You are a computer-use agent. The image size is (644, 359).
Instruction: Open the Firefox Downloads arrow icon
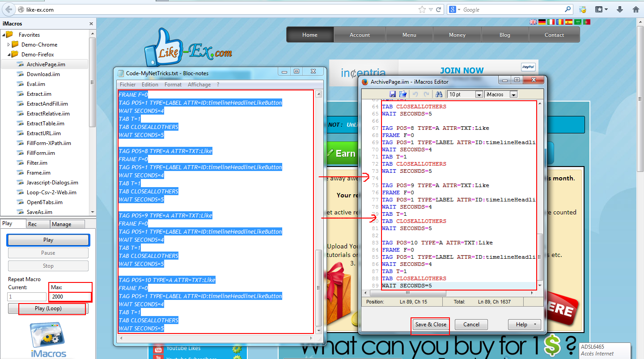coord(620,9)
